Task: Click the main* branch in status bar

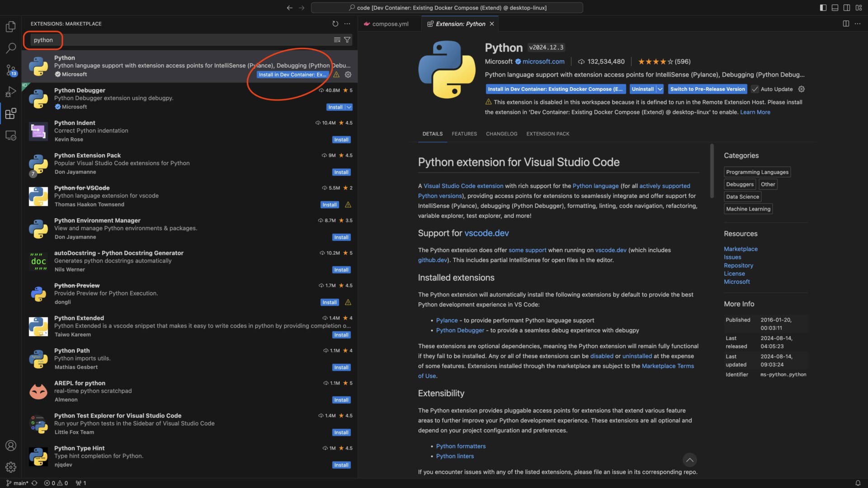Action: click(x=17, y=483)
